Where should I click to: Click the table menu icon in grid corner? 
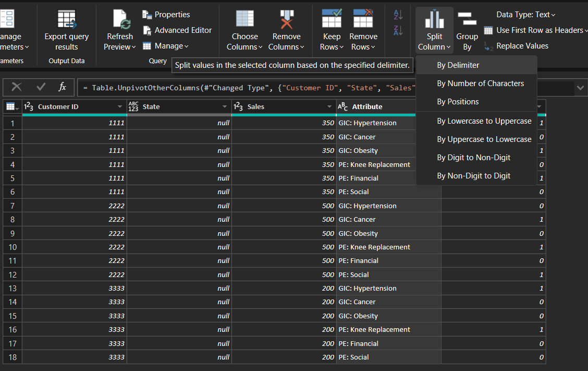tap(11, 106)
